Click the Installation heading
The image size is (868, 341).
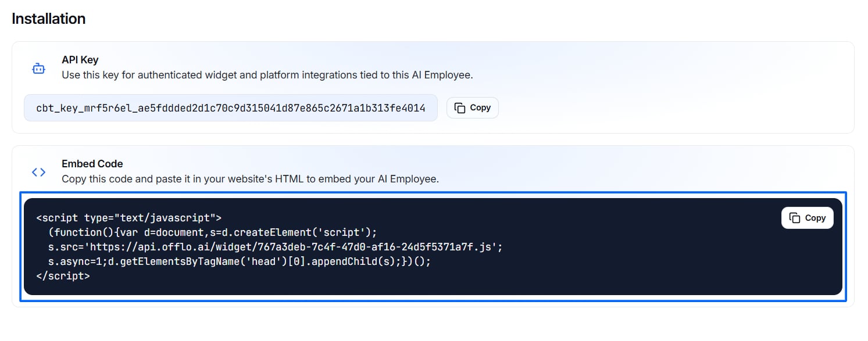49,19
